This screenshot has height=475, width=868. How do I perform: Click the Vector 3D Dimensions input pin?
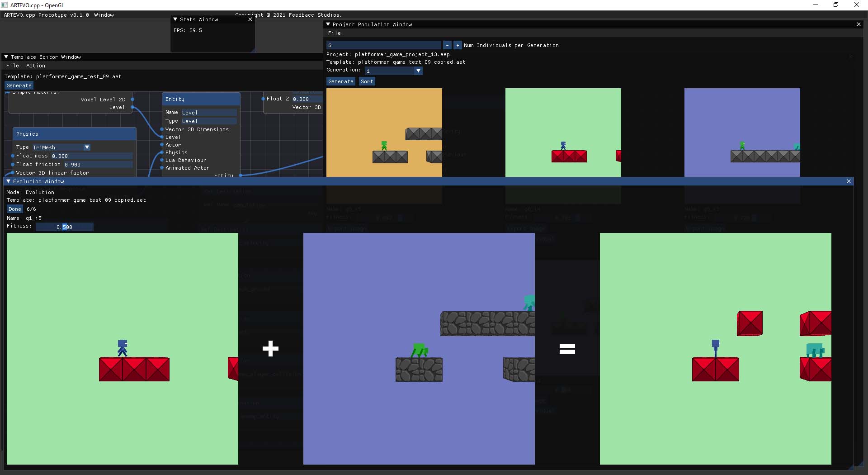click(x=162, y=129)
